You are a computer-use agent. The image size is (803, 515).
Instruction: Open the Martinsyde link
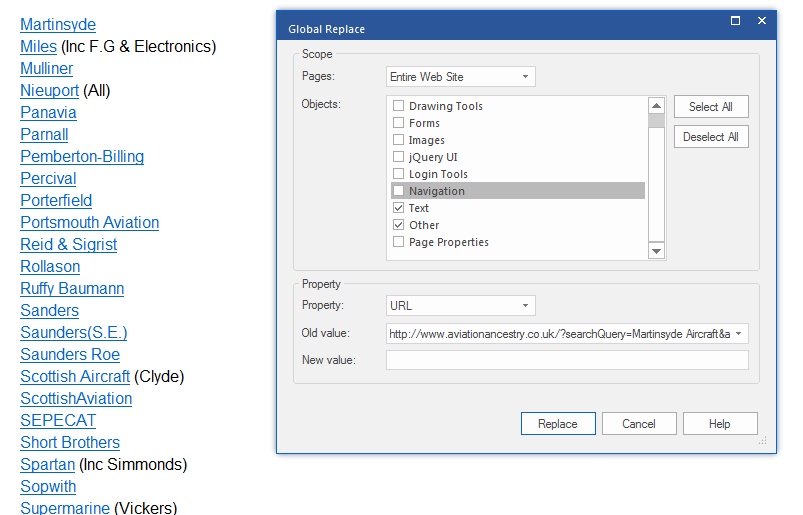pos(58,25)
